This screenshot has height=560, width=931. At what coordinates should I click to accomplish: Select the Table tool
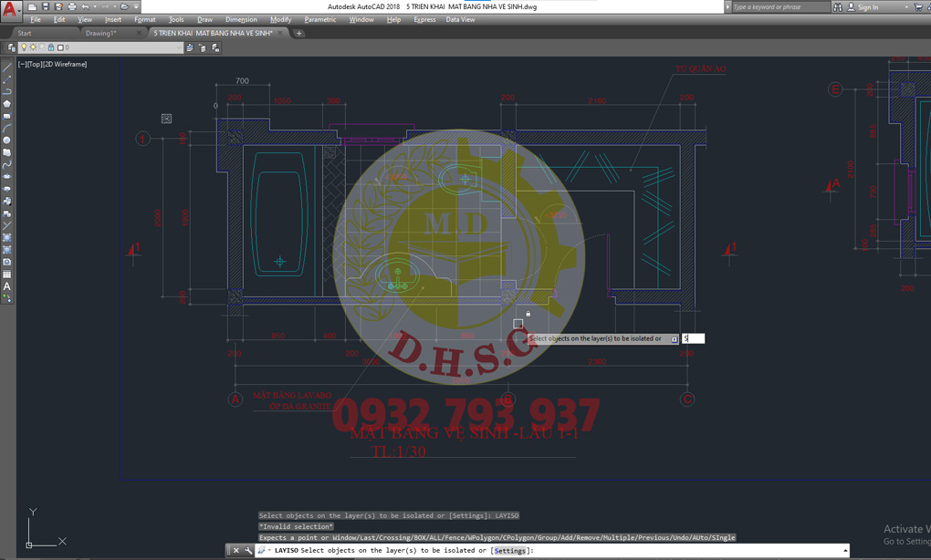[7, 274]
